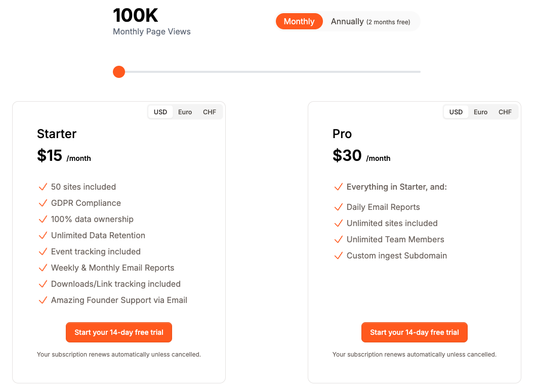Select USD currency in Starter card
This screenshot has width=535, height=392.
pyautogui.click(x=160, y=112)
